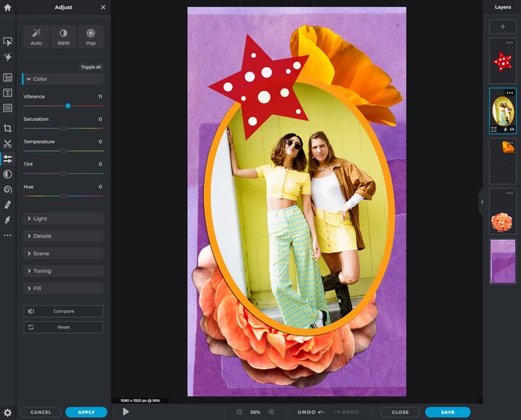Open settings gear icon
The height and width of the screenshot is (420, 521).
click(7, 413)
